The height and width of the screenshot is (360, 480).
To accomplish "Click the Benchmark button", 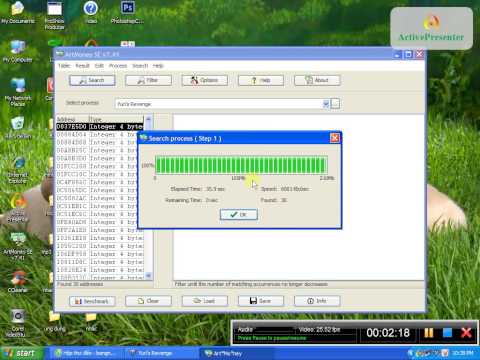I will point(92,301).
